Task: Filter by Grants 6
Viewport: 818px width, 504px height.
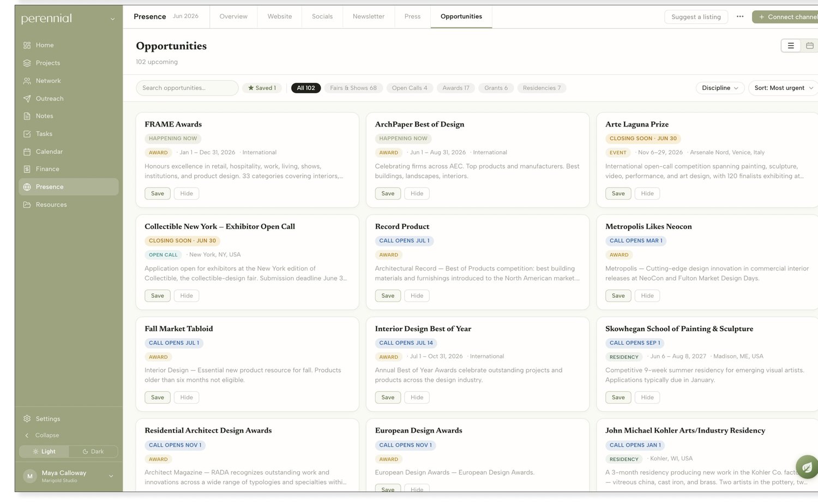Action: click(x=496, y=88)
